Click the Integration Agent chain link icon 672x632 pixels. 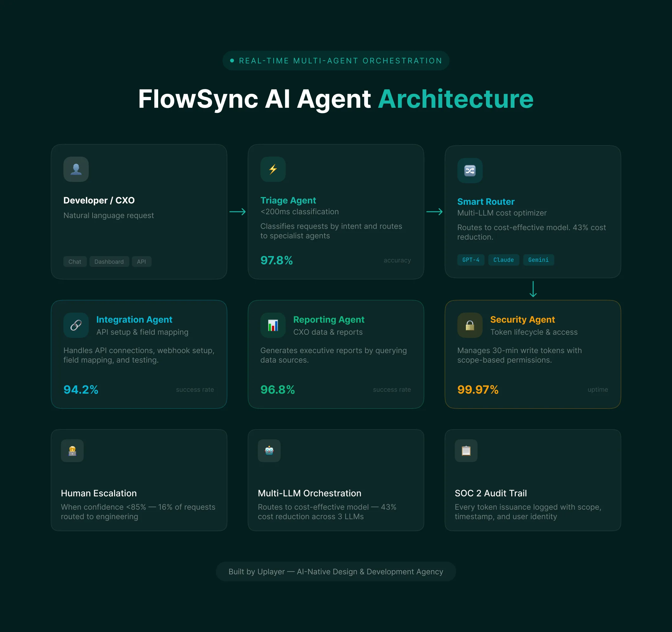tap(76, 325)
